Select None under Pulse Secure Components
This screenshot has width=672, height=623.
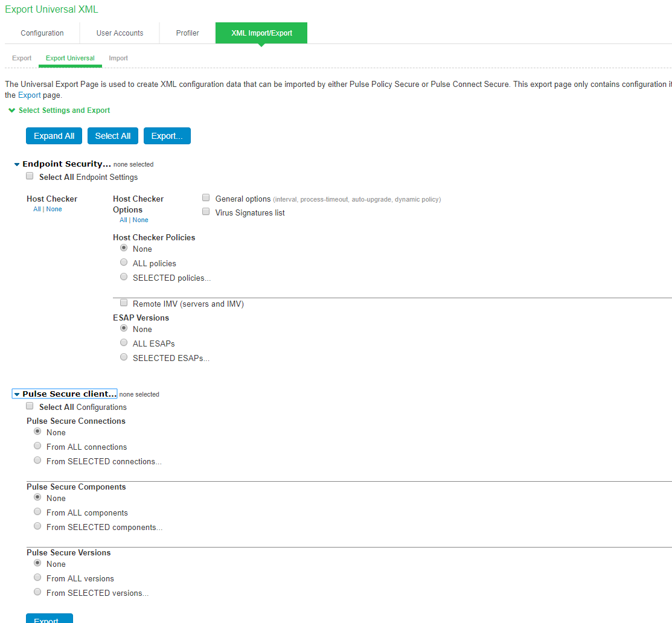[x=37, y=497]
